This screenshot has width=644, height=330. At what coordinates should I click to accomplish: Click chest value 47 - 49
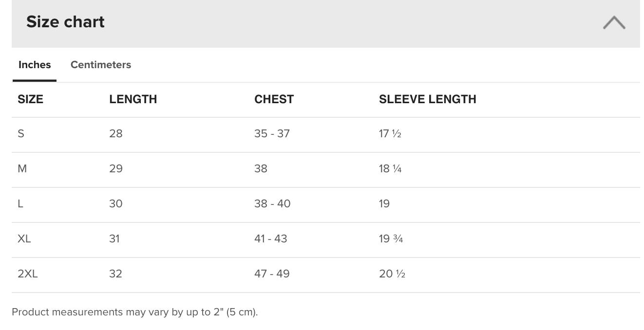tap(272, 274)
